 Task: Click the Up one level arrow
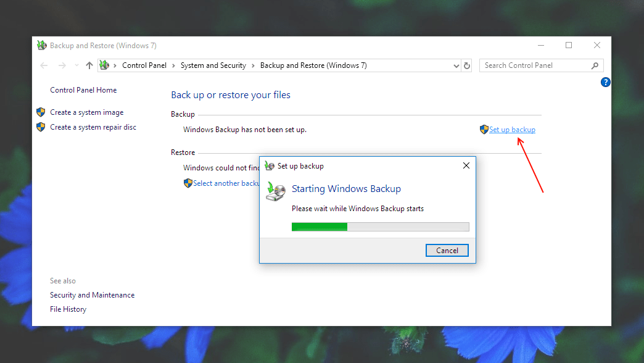89,65
